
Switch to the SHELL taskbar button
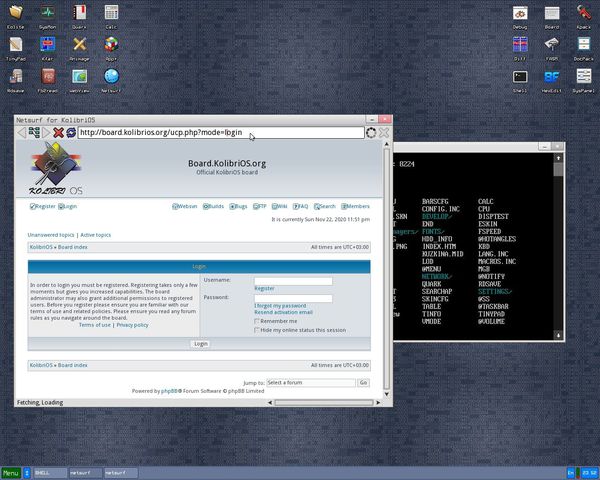50,473
